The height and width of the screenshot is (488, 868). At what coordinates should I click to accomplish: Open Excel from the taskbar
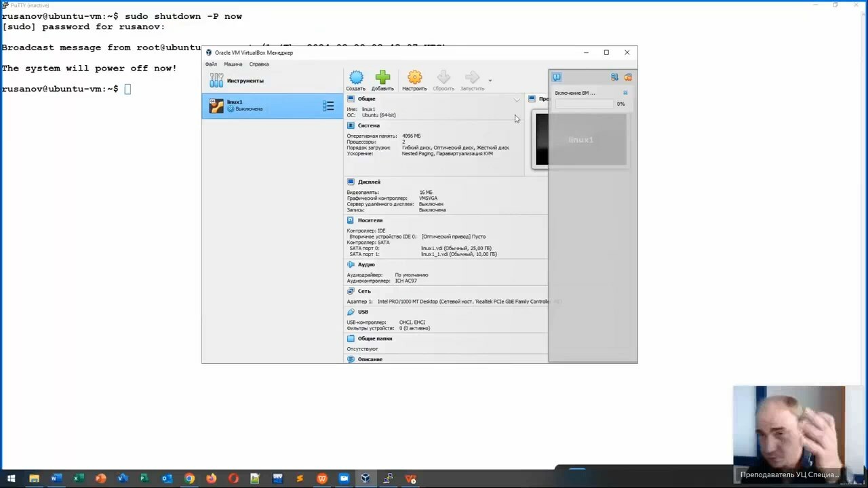tap(78, 479)
